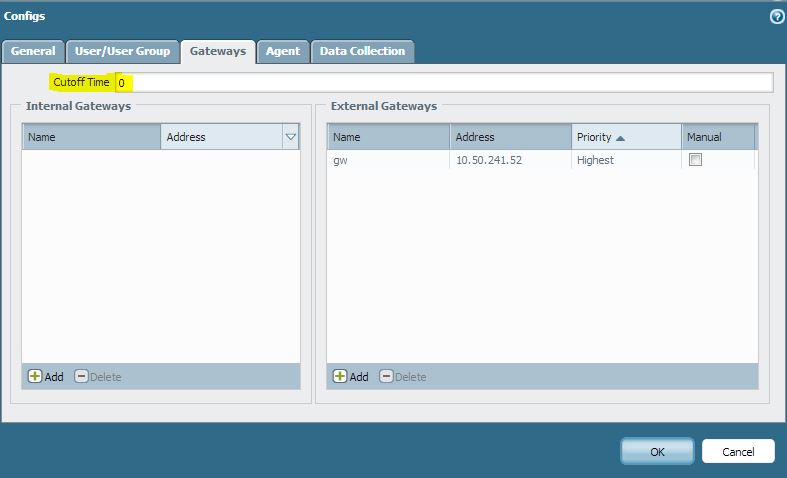Click into the Cutoff Time field

(x=445, y=83)
